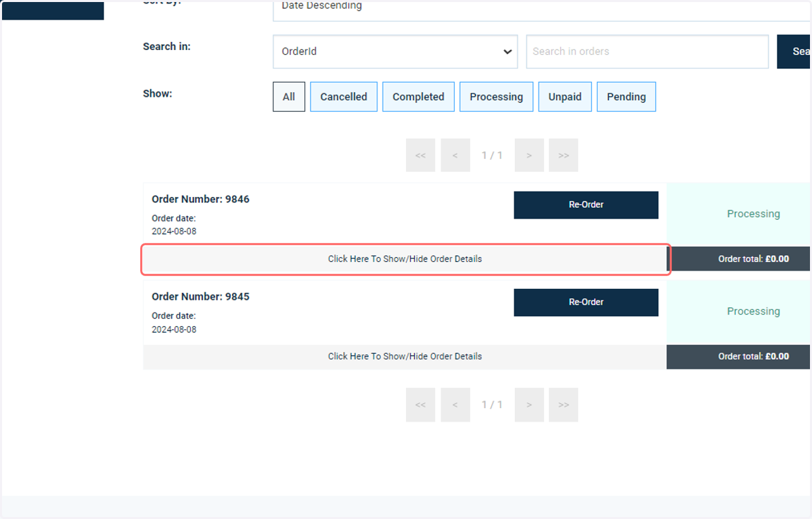The height and width of the screenshot is (519, 812).
Task: Click the Order Number: 9846 heading
Action: click(x=200, y=199)
